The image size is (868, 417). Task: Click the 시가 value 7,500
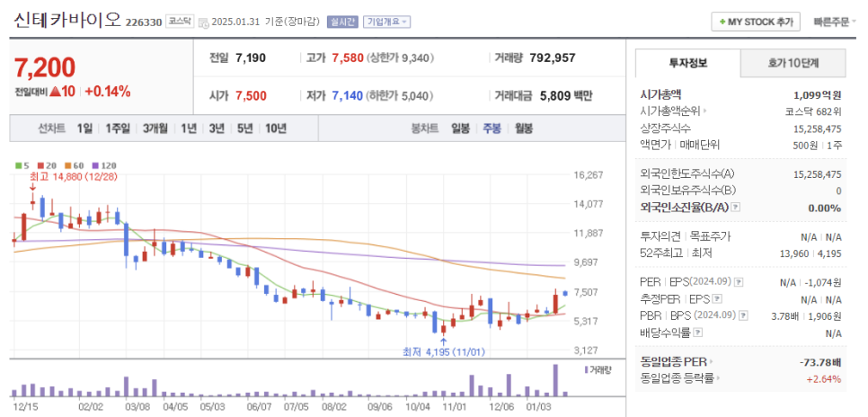click(x=251, y=96)
